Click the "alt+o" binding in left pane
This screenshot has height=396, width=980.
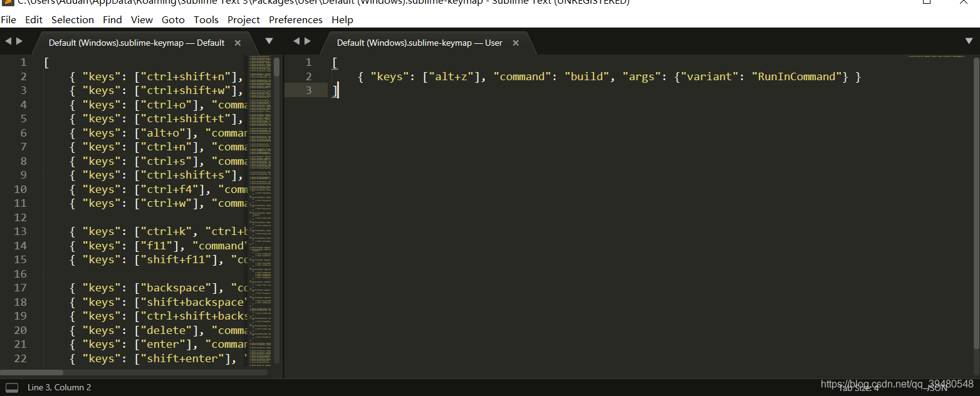[166, 133]
